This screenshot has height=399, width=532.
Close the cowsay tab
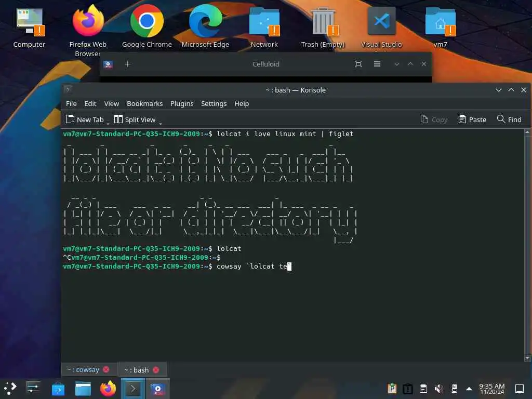(x=106, y=369)
